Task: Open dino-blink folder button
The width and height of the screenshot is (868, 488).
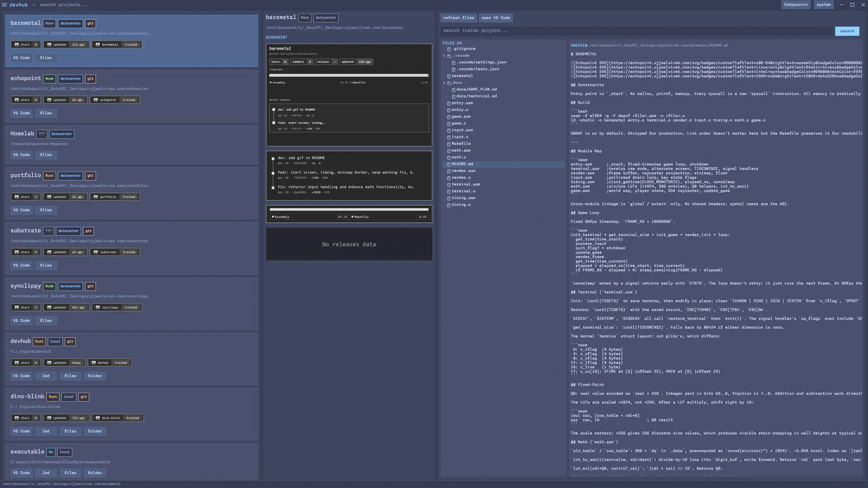Action: pos(95,431)
